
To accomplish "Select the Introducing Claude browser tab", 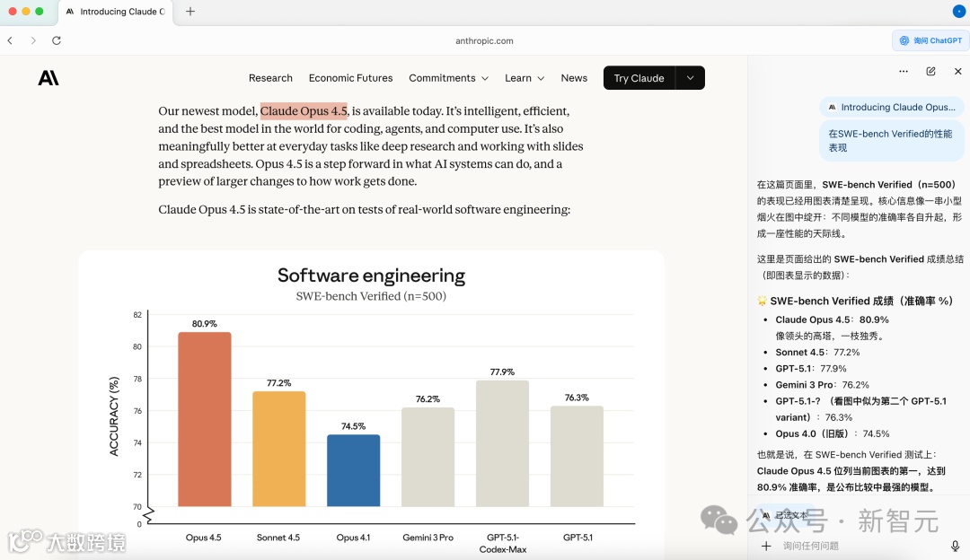I will [x=116, y=12].
